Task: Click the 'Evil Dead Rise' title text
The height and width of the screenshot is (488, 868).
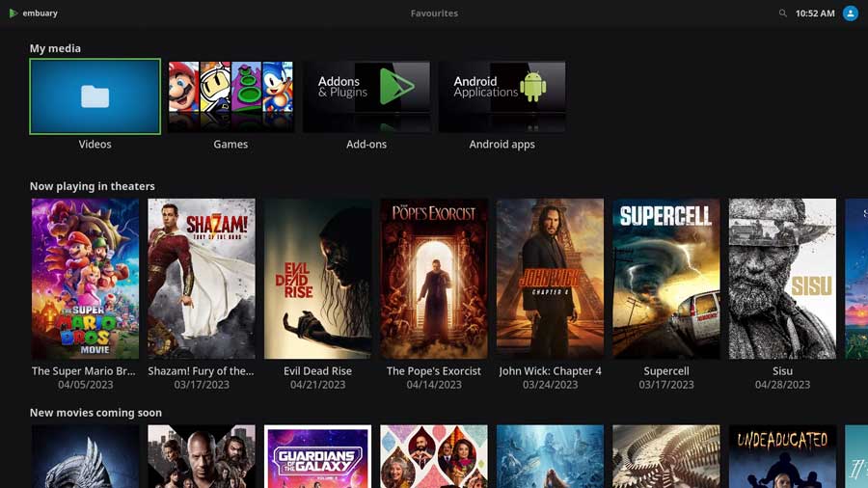Action: tap(317, 370)
